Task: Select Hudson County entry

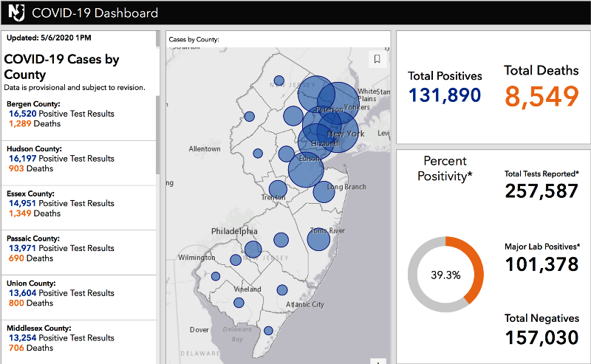Action: coord(78,163)
